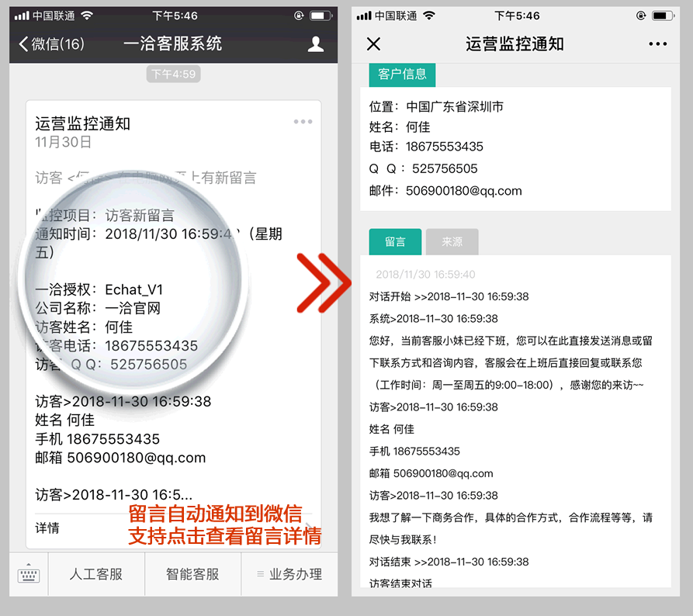Click the 对话开始 >>2018-11-30 16:59:38 line
Screen dimensions: 693x616
pos(449,296)
